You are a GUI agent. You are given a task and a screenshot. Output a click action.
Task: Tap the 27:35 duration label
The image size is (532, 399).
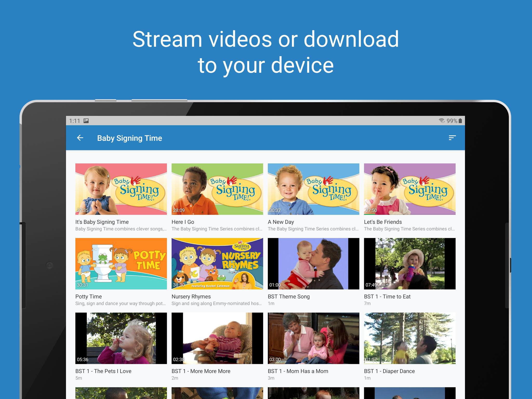(x=83, y=210)
